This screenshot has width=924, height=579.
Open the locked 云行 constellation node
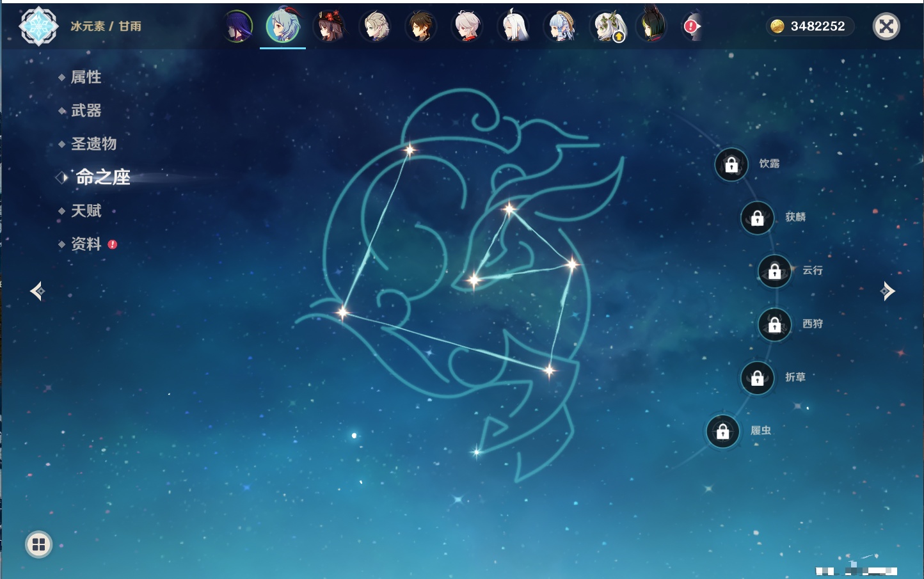[x=775, y=271]
